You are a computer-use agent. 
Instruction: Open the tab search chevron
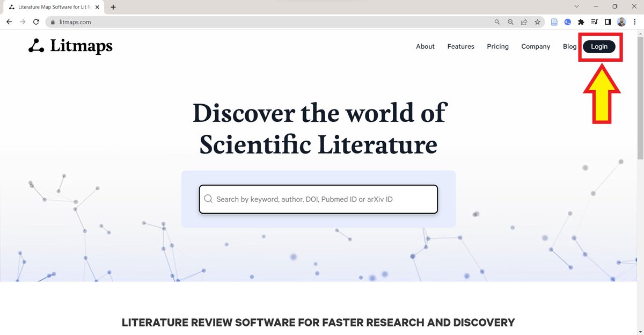[576, 6]
